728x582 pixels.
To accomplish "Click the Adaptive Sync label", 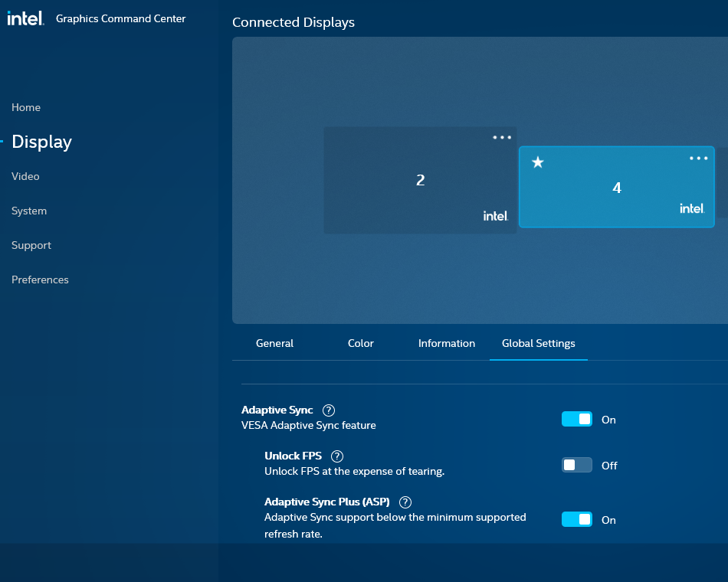I will pyautogui.click(x=277, y=410).
